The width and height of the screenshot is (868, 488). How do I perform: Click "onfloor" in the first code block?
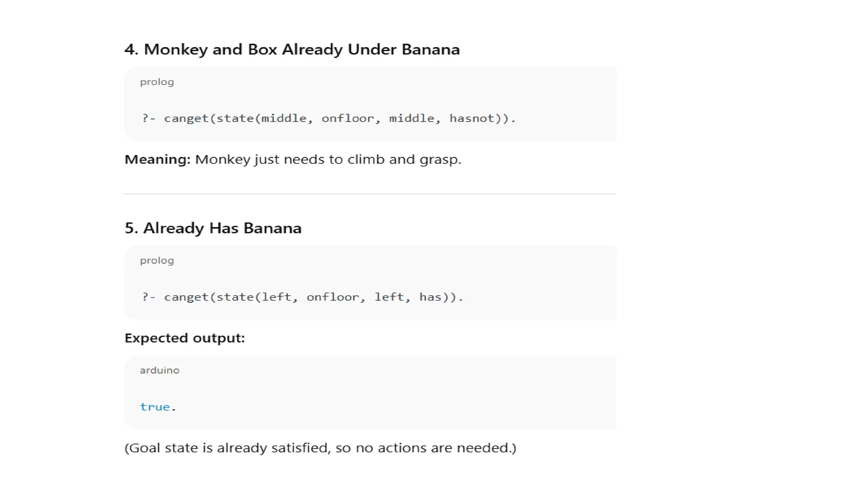pyautogui.click(x=348, y=118)
